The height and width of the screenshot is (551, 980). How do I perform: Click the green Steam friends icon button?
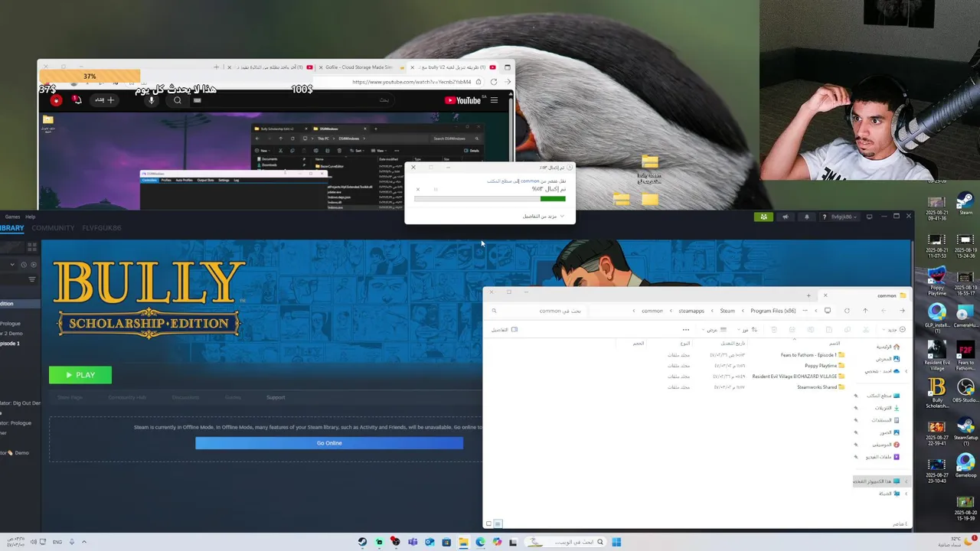click(x=763, y=217)
